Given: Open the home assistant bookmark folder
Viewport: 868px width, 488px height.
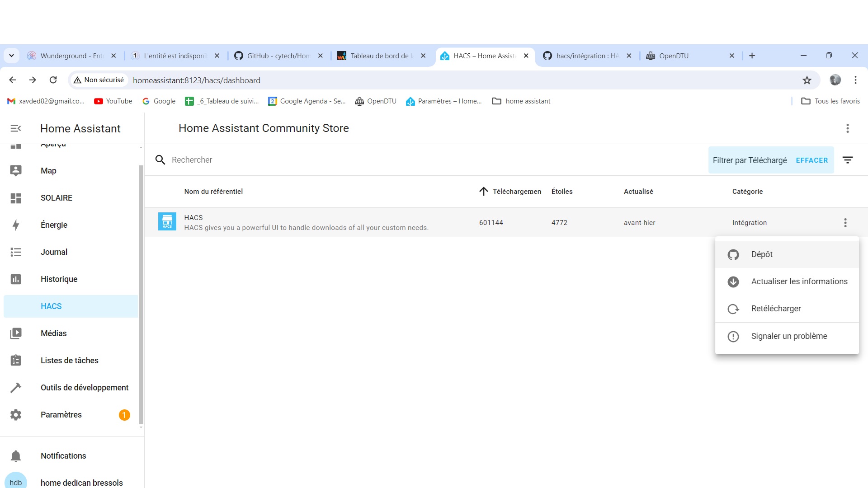Looking at the screenshot, I should pos(521,101).
